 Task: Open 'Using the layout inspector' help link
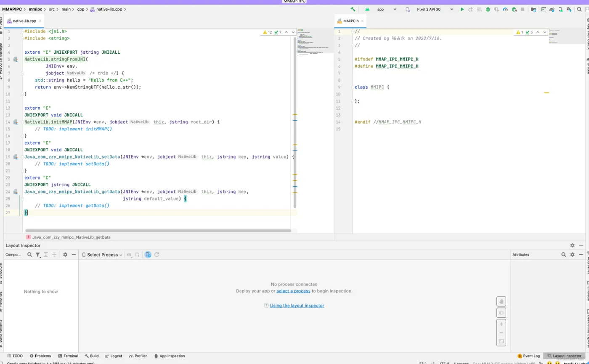(297, 306)
